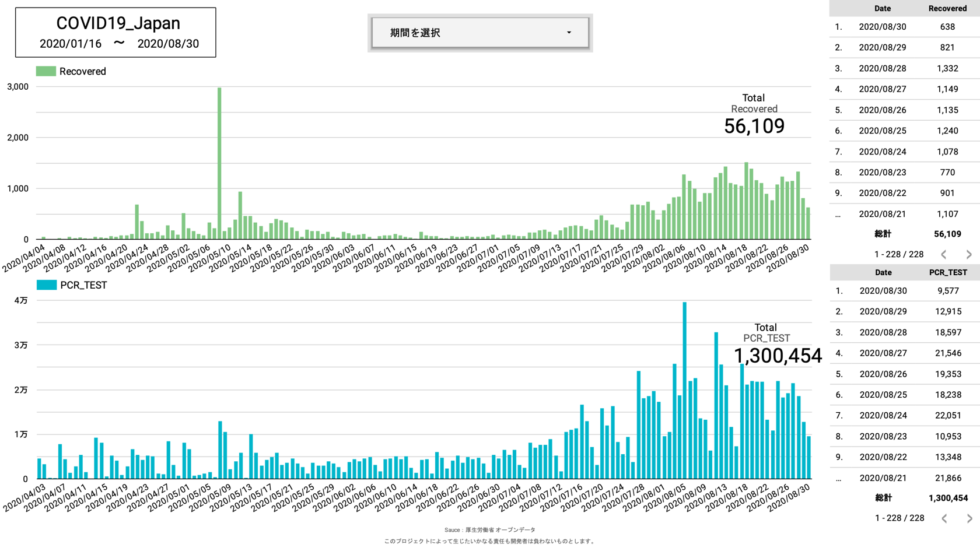Screen dimensions: 980x551
Task: Go to next page of Recovered table
Action: point(969,254)
